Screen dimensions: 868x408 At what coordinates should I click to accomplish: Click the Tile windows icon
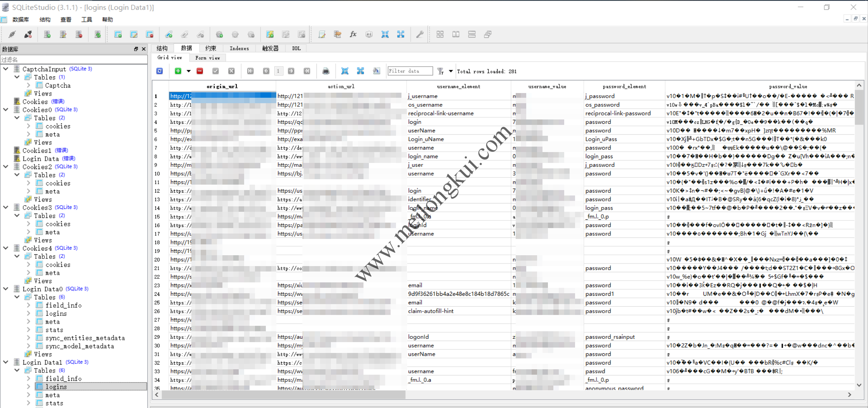[x=440, y=34]
